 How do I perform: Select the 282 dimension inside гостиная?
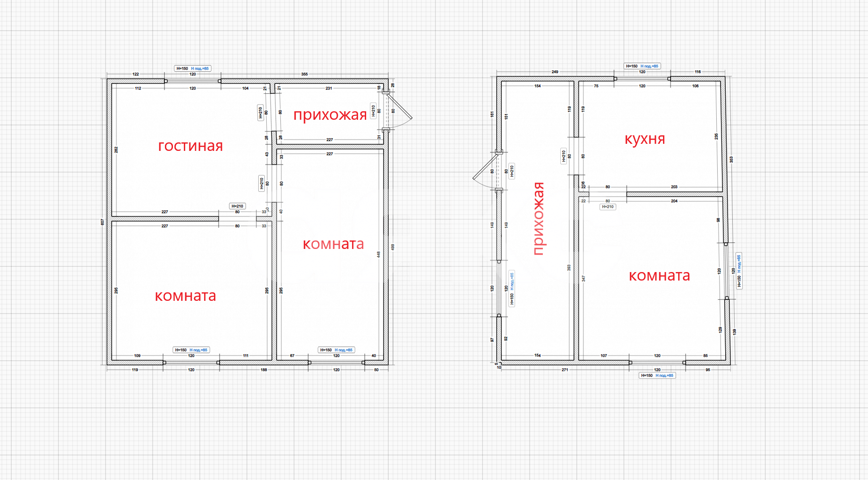[116, 149]
